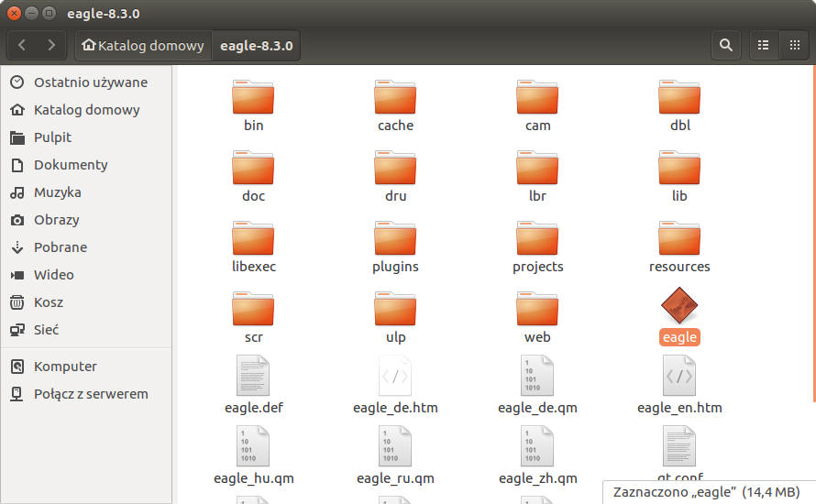Click the search magnifier button
816x504 pixels.
pyautogui.click(x=726, y=45)
